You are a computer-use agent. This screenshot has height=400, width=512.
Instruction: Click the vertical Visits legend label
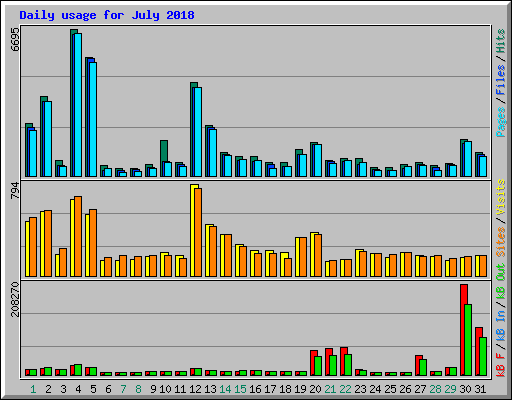pos(501,197)
